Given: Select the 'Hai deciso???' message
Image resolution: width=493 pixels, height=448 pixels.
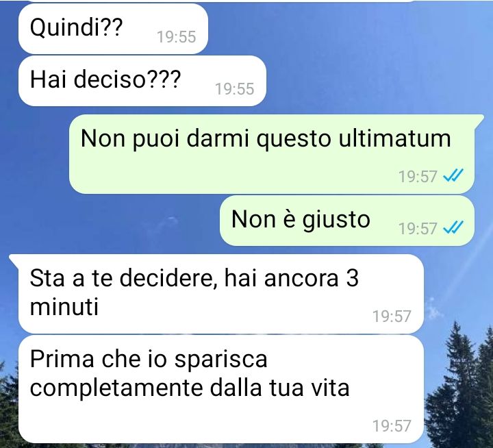Looking at the screenshot, I should [x=142, y=81].
